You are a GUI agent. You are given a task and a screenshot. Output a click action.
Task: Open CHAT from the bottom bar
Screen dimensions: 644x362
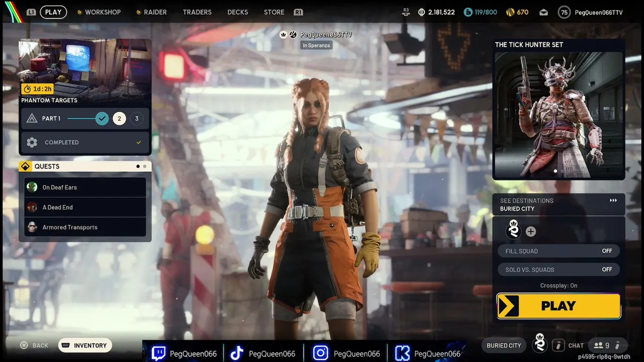tap(576, 346)
